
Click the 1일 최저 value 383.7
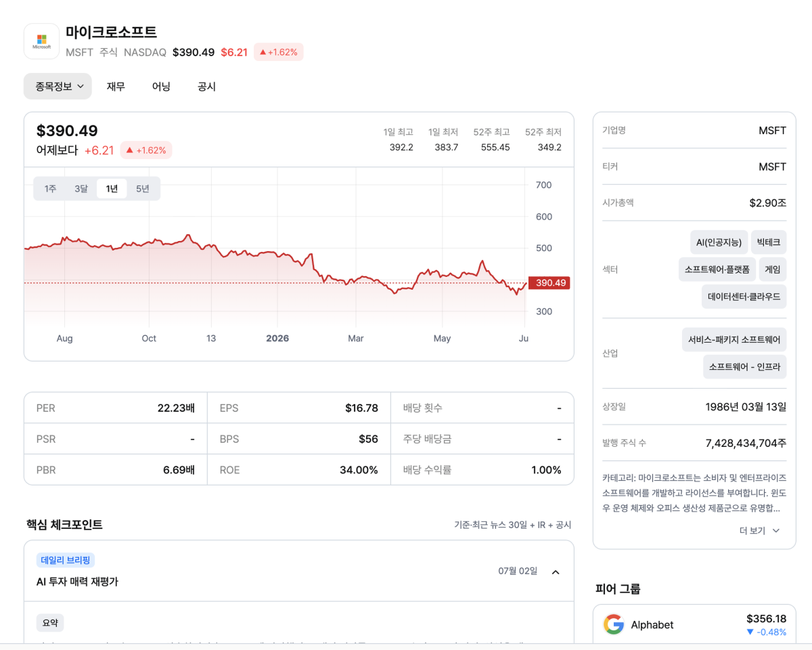(x=446, y=147)
